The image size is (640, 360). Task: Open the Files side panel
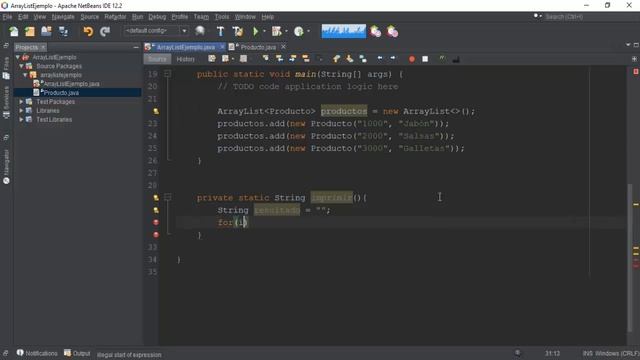[6, 68]
